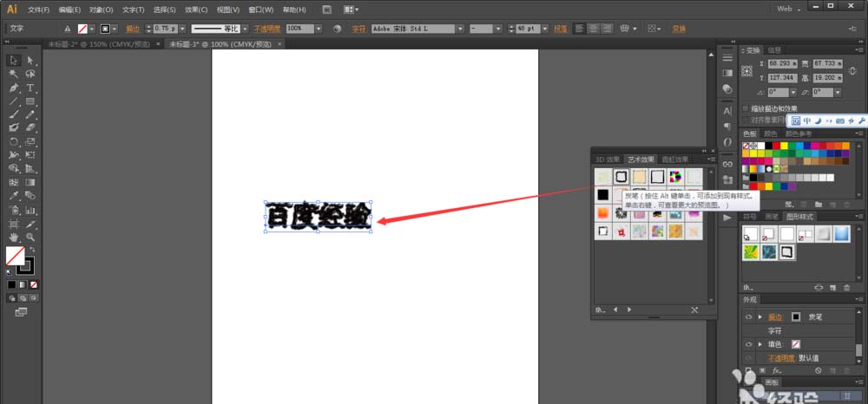868x404 pixels.
Task: Click the X position field in Transform
Action: (783, 63)
